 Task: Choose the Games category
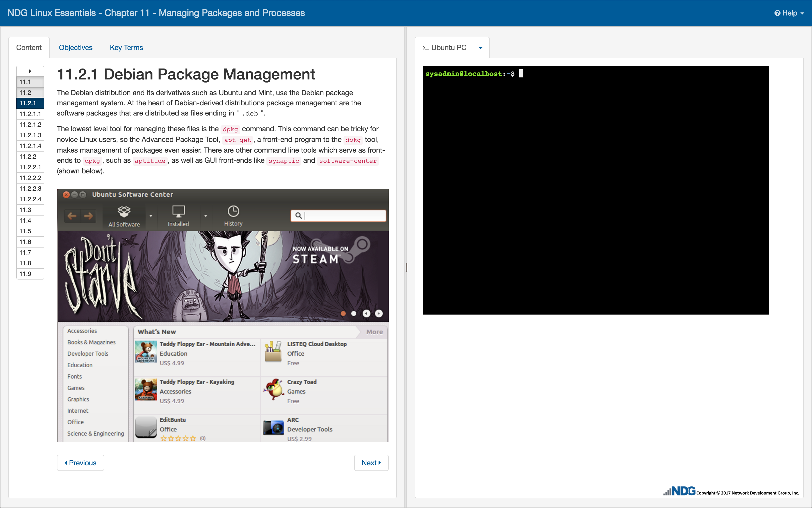pos(76,388)
